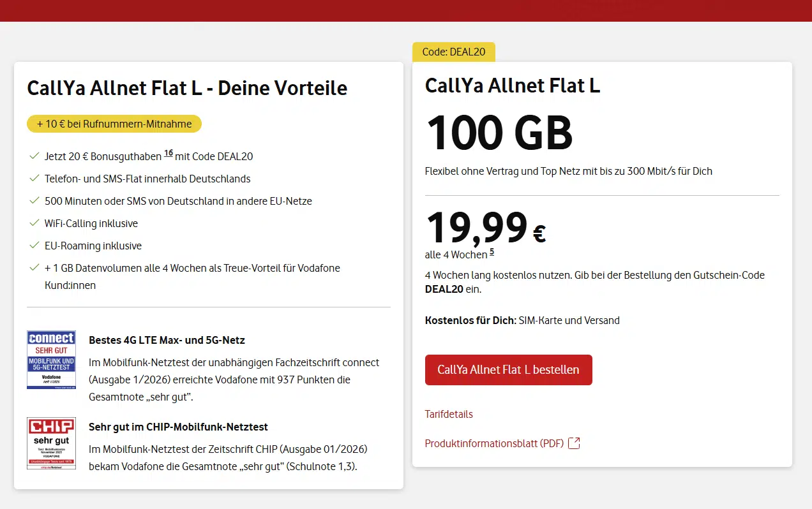Click the 19,99 € price text

485,228
